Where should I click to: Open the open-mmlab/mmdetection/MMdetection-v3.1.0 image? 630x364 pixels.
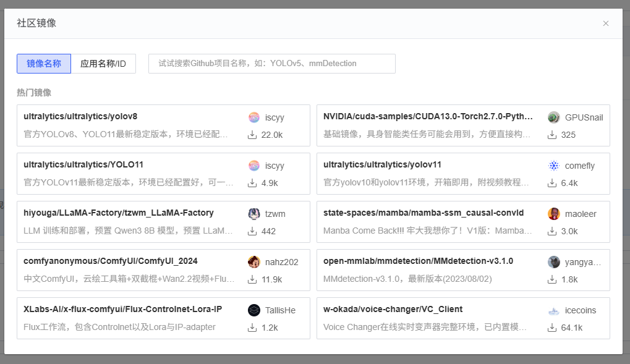tap(463, 270)
